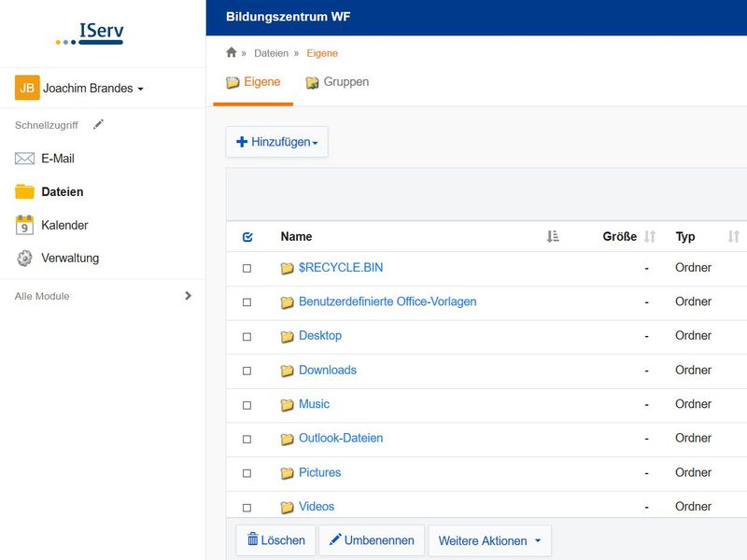
Task: Click folder icon beside $RECYCLE.BIN
Action: tap(287, 269)
